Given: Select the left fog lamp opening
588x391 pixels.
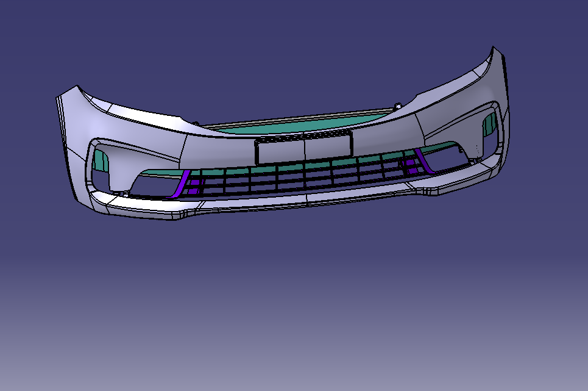Looking at the screenshot, I should (x=154, y=185).
